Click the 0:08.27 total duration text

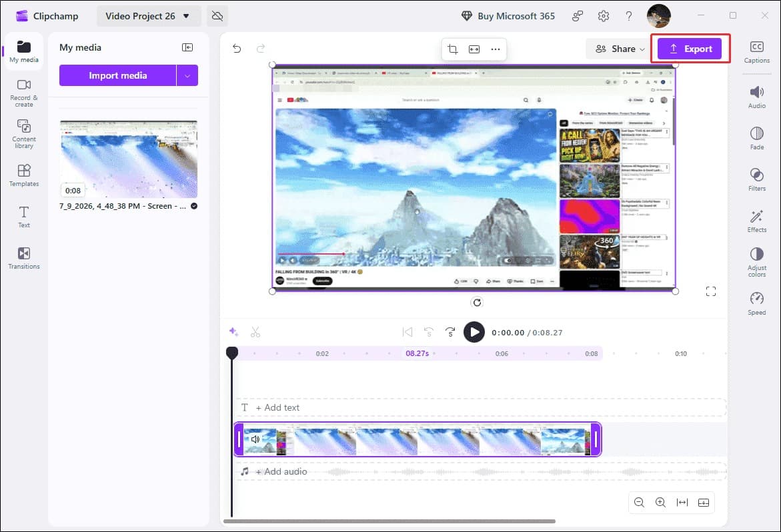pos(548,333)
